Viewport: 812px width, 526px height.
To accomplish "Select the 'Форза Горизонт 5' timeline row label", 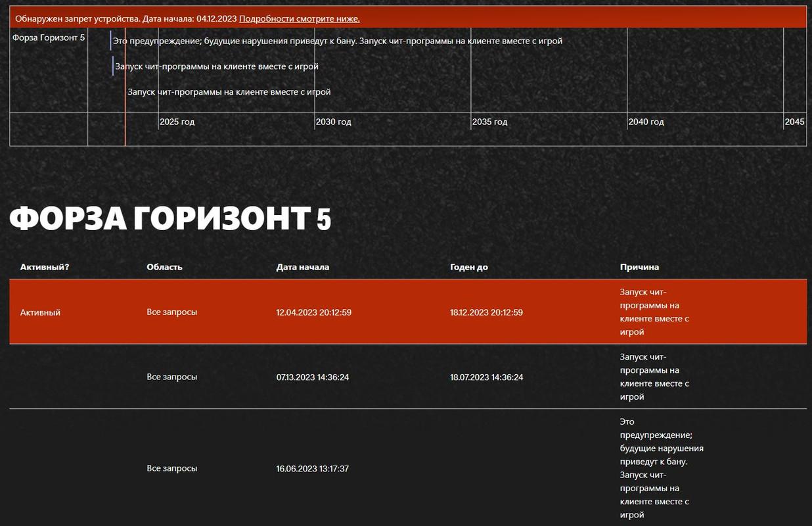I will (x=49, y=37).
